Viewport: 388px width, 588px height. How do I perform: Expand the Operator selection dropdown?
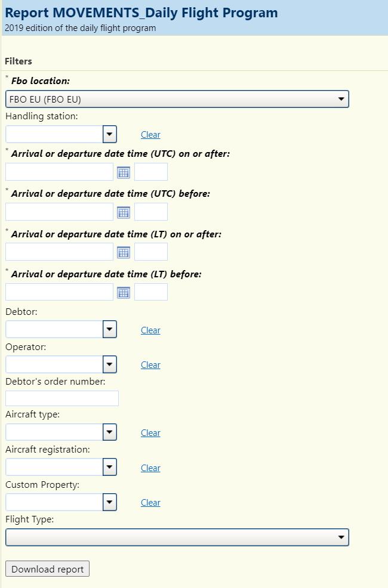point(109,364)
